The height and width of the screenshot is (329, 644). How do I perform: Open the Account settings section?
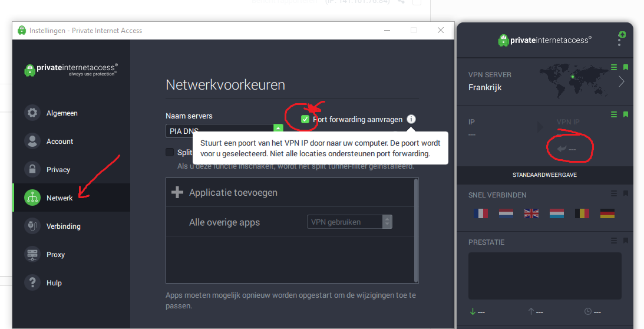click(x=71, y=141)
